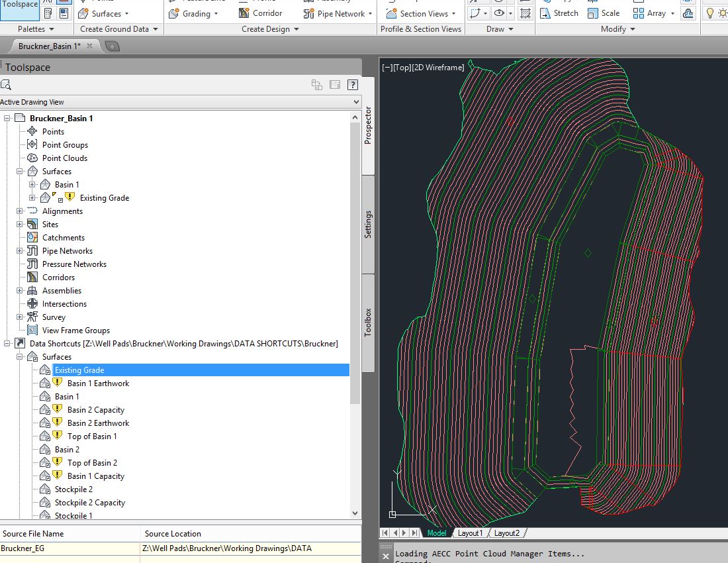Expand the Assemblies node
Image resolution: width=728 pixels, height=563 pixels.
coord(19,290)
